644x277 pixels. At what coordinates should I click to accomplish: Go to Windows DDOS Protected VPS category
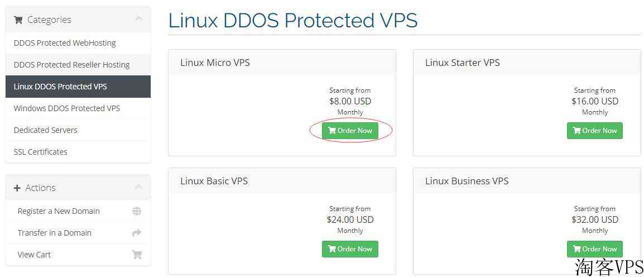pos(78,108)
